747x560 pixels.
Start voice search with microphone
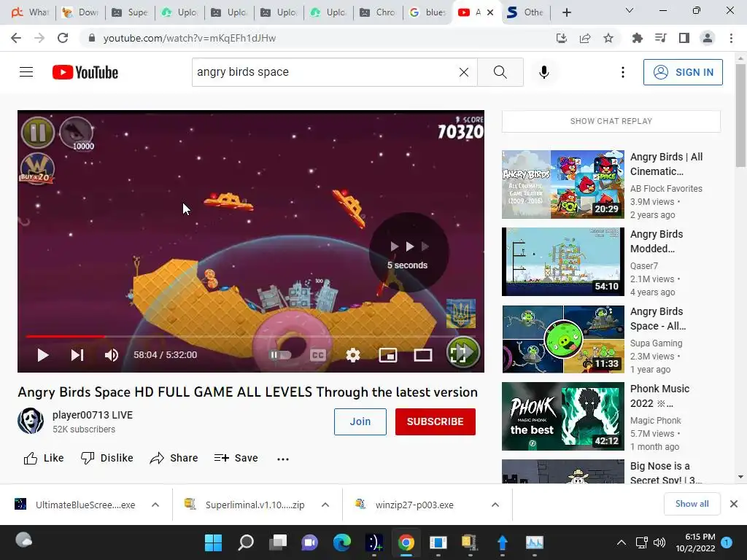coord(544,72)
